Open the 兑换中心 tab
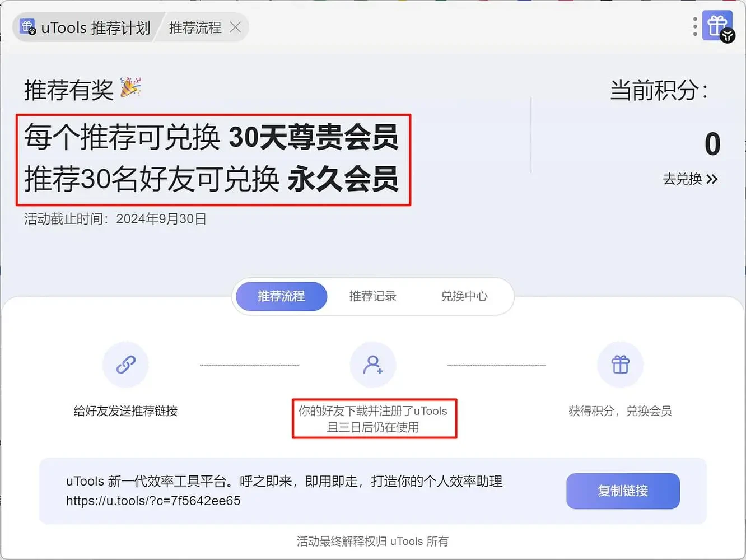 464,296
